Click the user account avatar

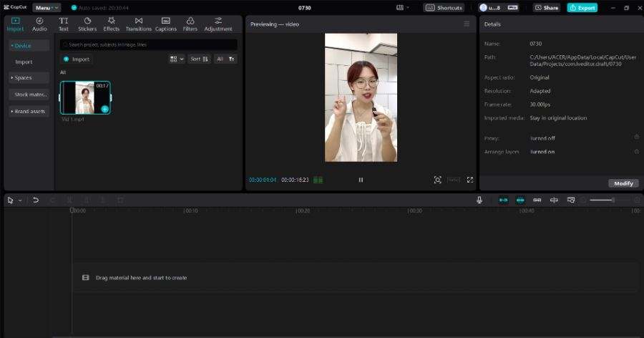pos(483,8)
